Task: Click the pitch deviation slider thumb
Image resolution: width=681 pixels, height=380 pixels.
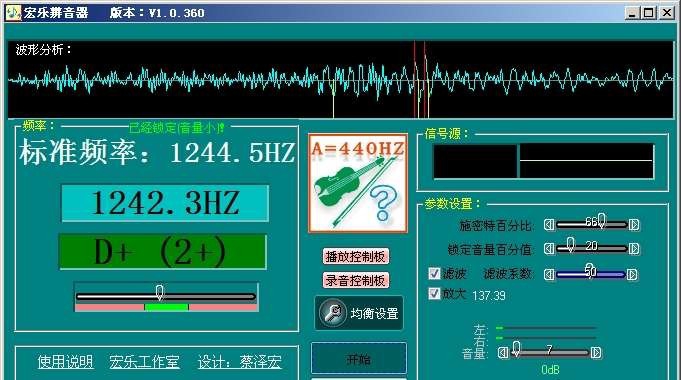Action: click(160, 293)
